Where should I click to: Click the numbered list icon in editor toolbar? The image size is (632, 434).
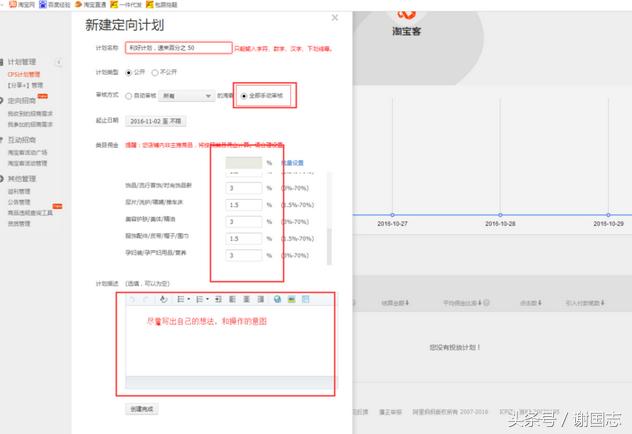pos(181,299)
